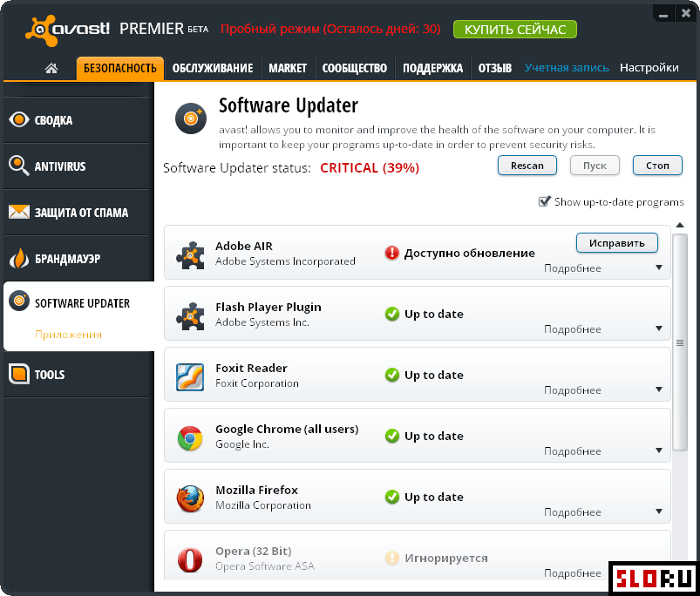Go to the home screen icon

click(51, 68)
